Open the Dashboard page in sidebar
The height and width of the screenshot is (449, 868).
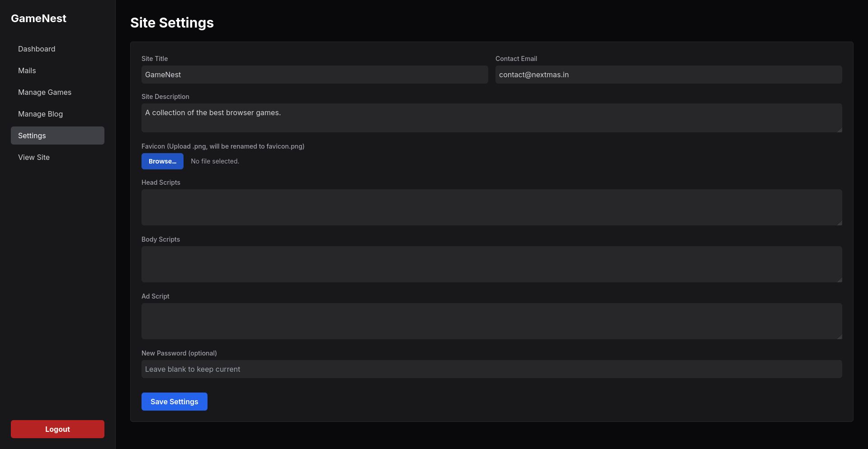tap(37, 49)
